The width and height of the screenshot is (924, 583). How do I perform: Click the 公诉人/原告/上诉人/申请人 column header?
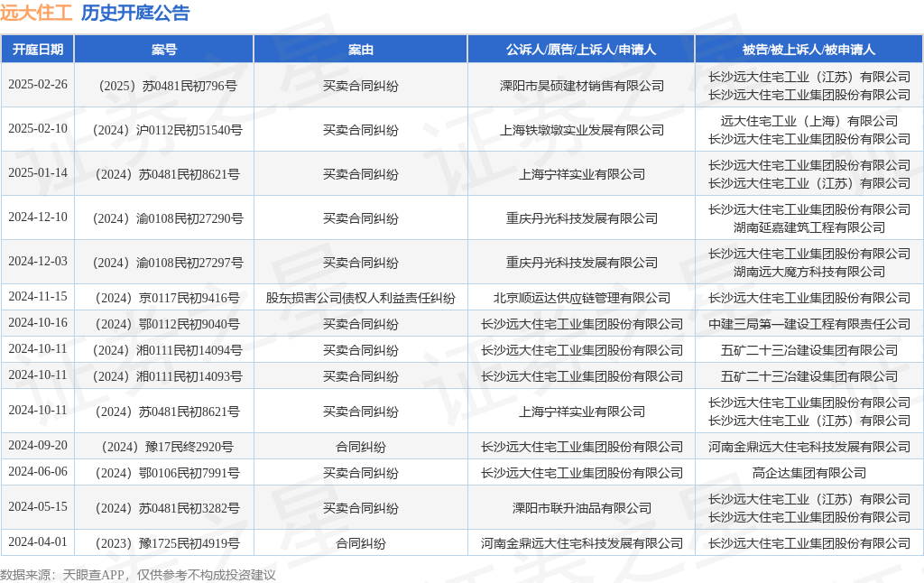coord(581,50)
